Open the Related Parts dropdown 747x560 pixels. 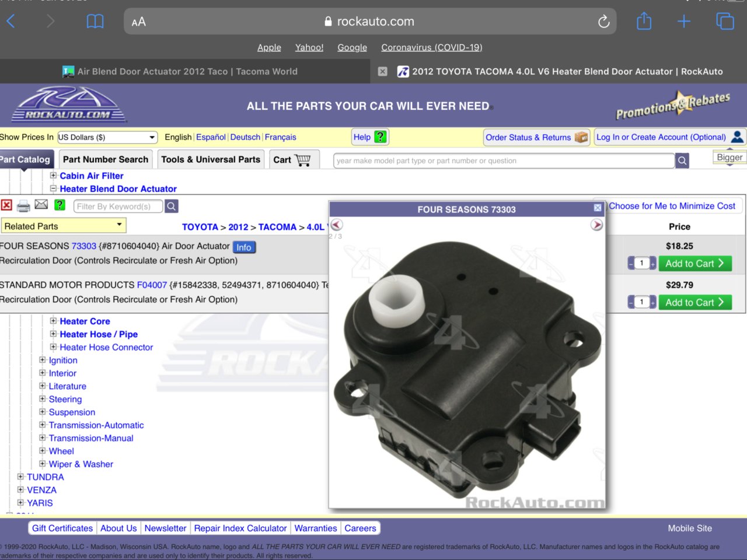(x=63, y=226)
